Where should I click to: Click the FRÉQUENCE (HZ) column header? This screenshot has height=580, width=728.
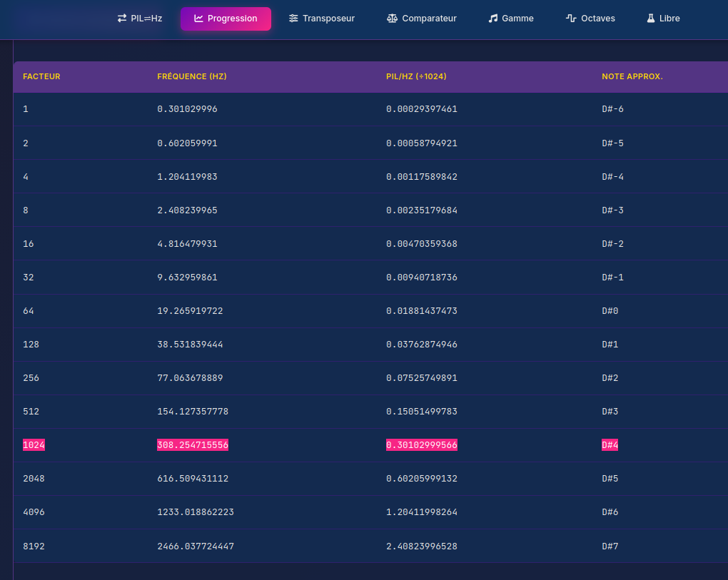[x=192, y=77]
